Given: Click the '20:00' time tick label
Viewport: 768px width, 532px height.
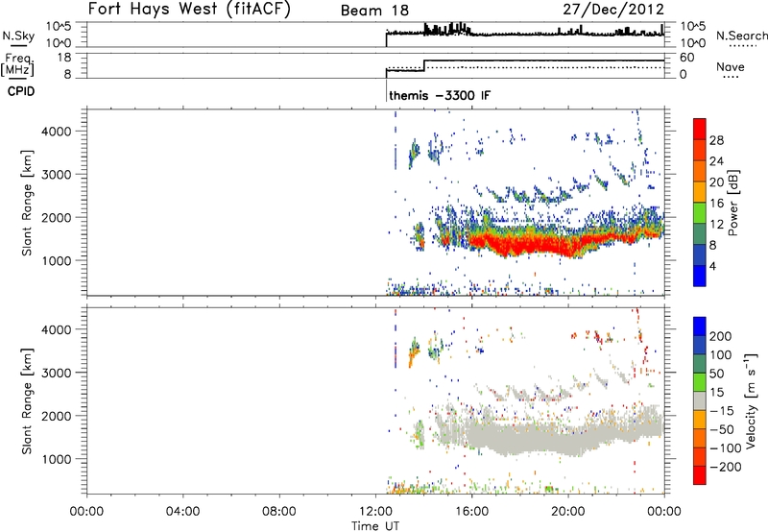Looking at the screenshot, I should point(567,512).
